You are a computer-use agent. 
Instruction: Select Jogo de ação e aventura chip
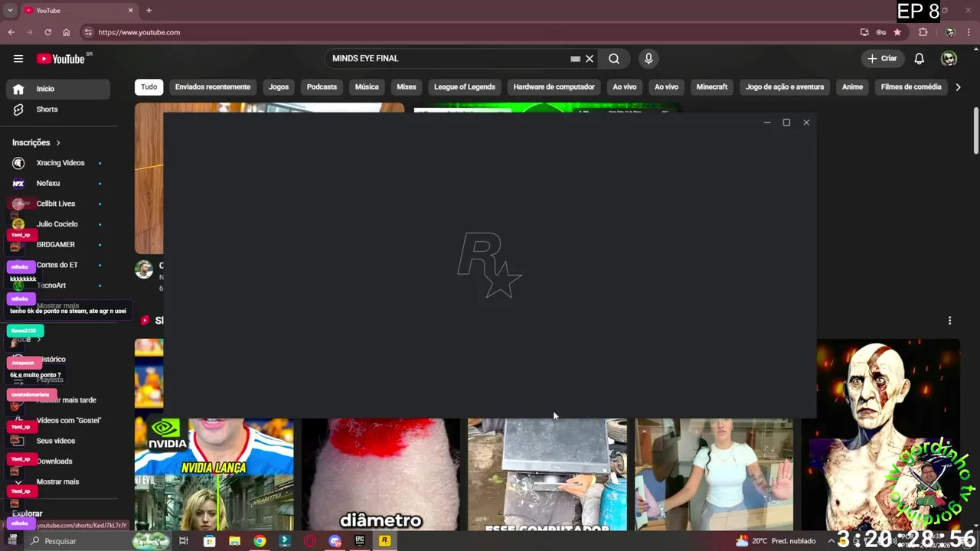785,87
